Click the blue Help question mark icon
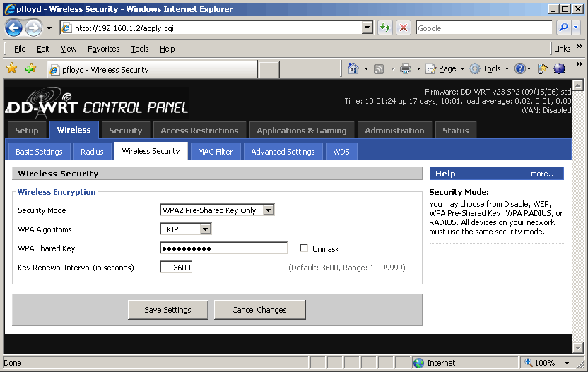This screenshot has width=588, height=372. pyautogui.click(x=519, y=68)
